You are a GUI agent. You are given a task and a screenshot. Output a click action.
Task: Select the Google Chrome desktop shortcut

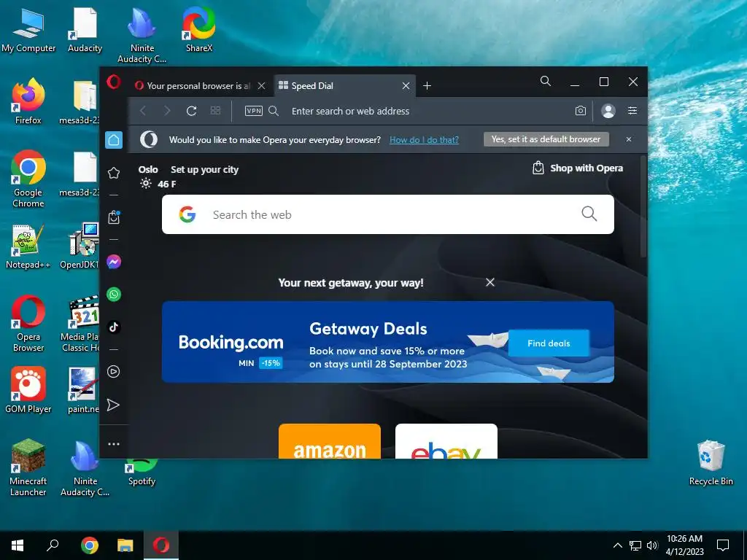tap(28, 179)
